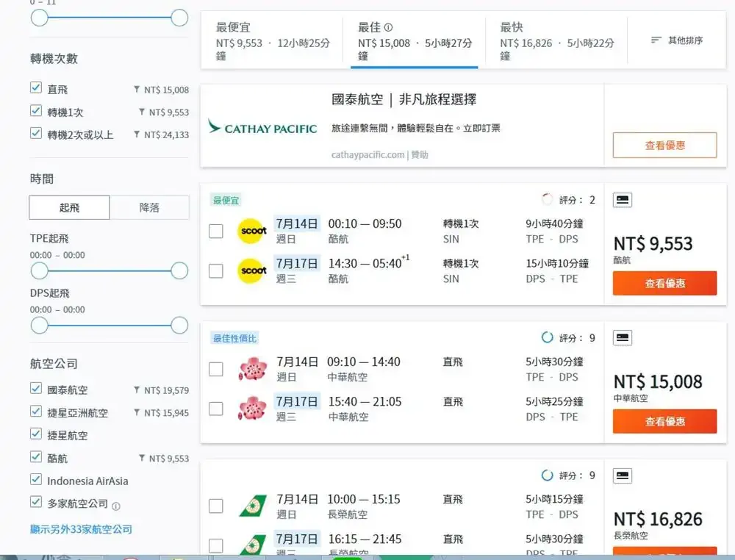Click the filter funnel icon next to 轉機1次 price
735x560 pixels.
(x=142, y=112)
